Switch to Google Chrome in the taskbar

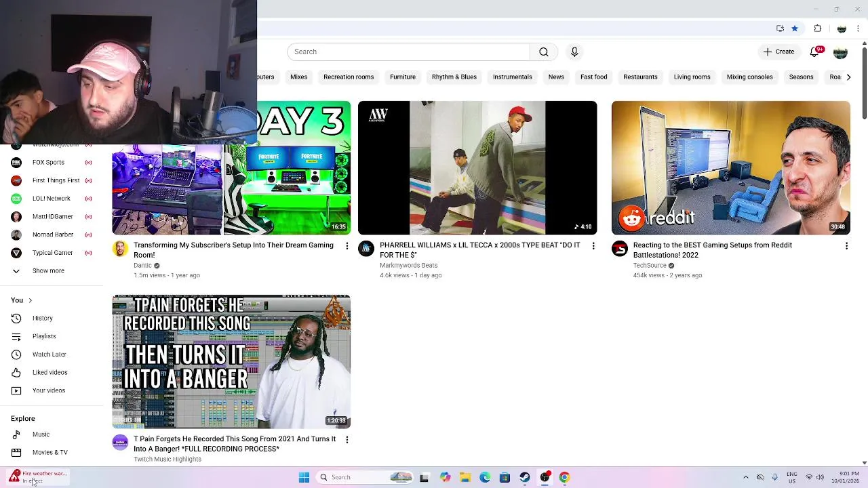click(x=564, y=477)
